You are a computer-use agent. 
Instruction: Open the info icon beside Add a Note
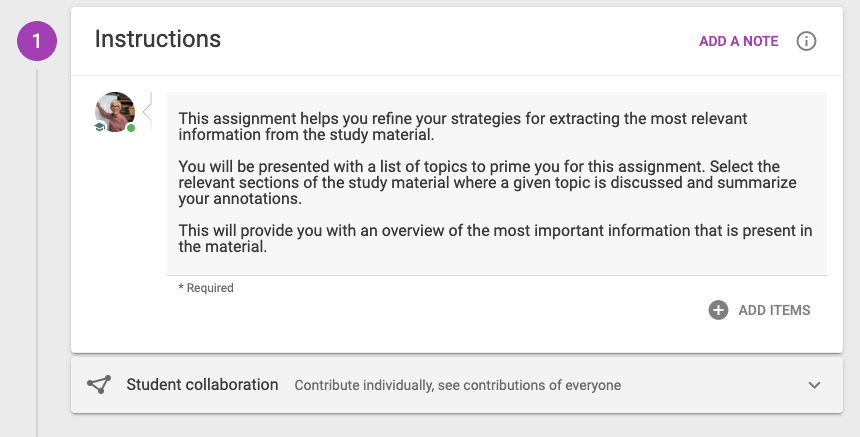click(x=806, y=41)
